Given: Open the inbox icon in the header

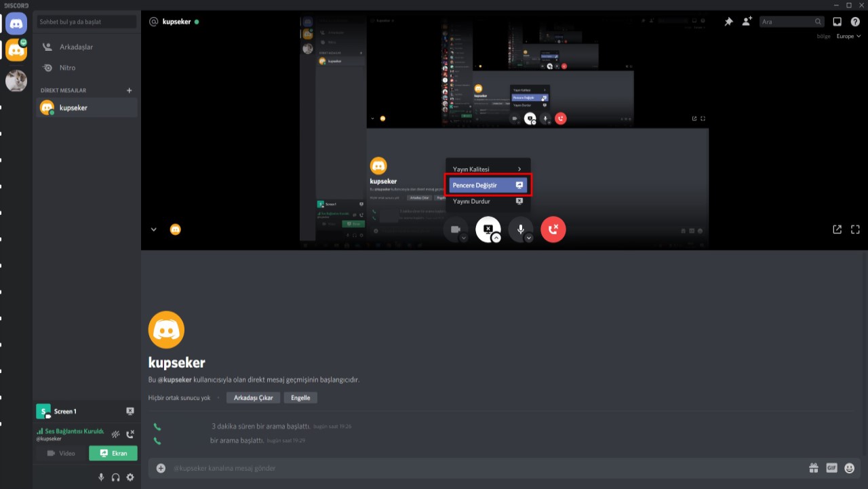Looking at the screenshot, I should point(837,22).
